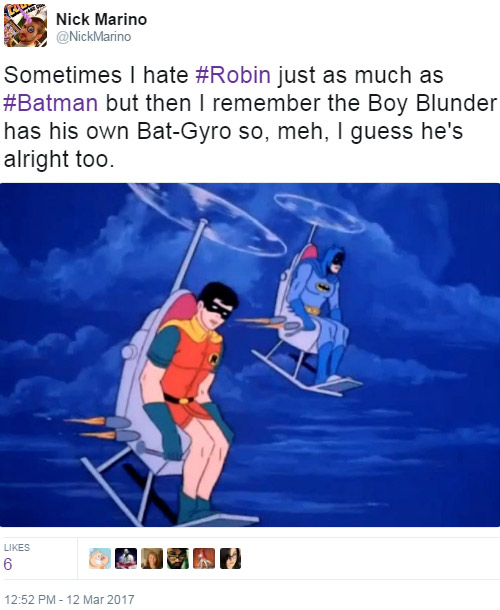Image resolution: width=500 pixels, height=610 pixels.
Task: Open the last liker avatar with black hair
Action: 230,558
